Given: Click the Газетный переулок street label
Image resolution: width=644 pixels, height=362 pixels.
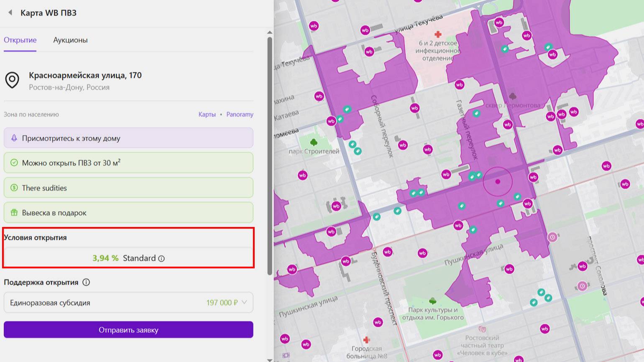Looking at the screenshot, I should click(467, 130).
